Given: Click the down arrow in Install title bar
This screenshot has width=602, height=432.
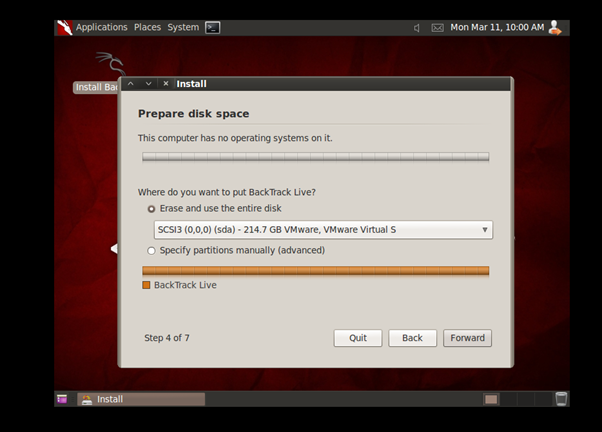Looking at the screenshot, I should pyautogui.click(x=149, y=84).
